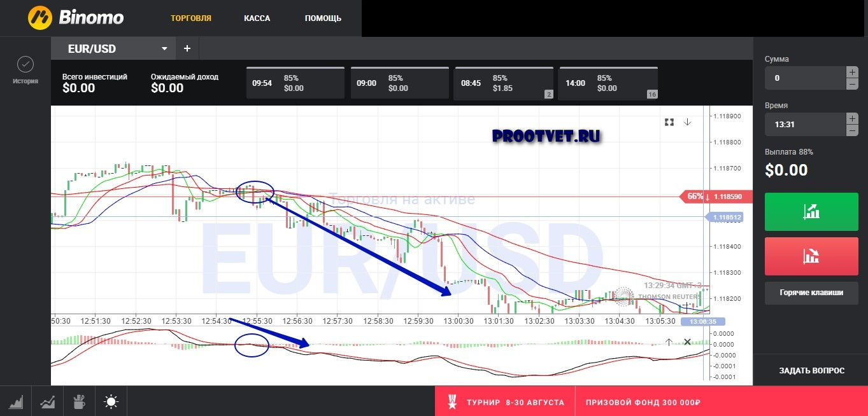Select the 09:00 deal card

(399, 83)
